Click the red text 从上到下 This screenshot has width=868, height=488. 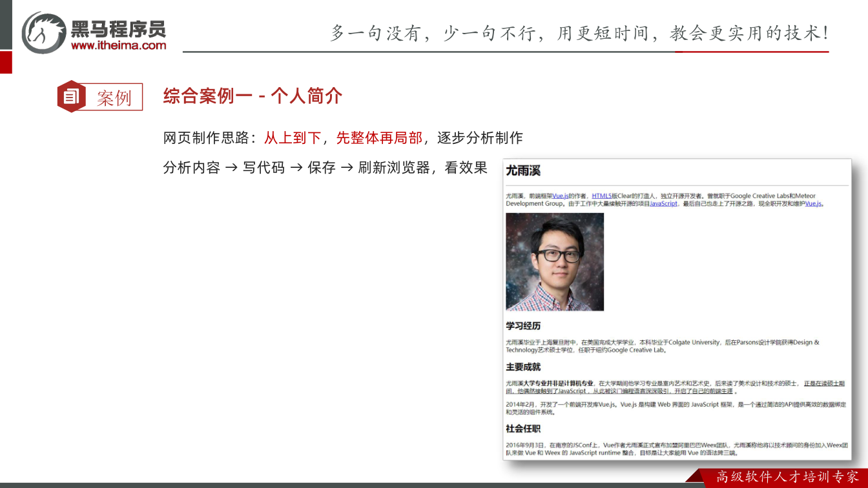point(293,138)
